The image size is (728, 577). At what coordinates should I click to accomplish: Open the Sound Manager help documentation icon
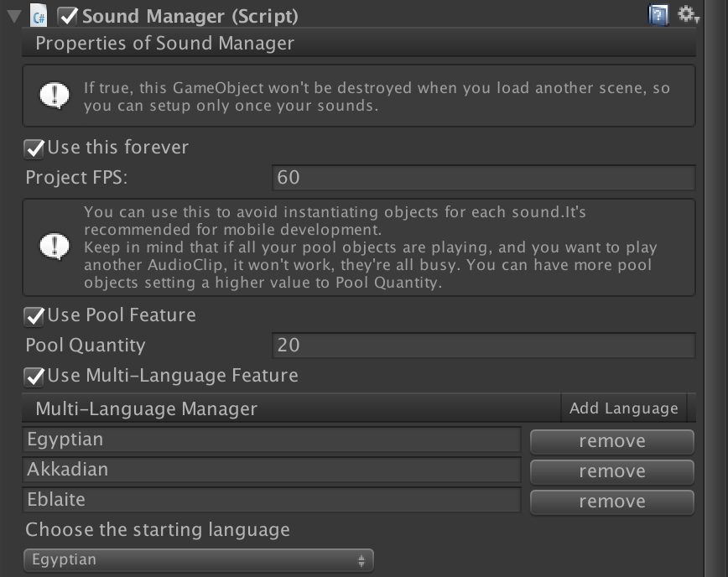coord(658,14)
